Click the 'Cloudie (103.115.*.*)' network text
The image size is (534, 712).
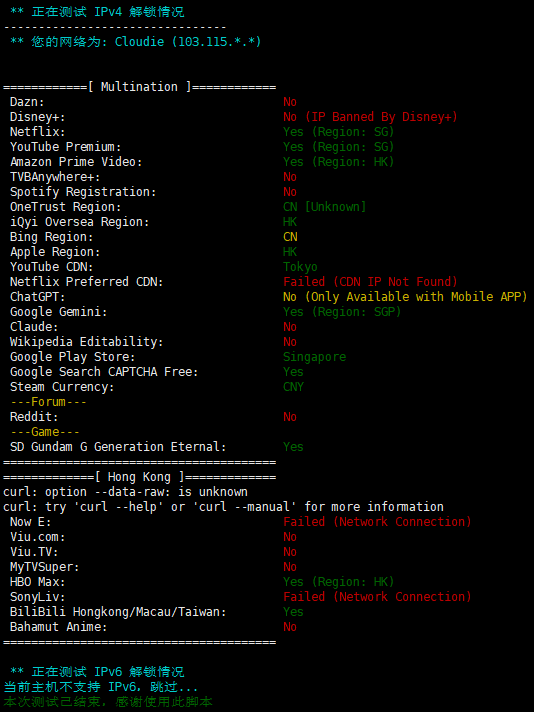tap(188, 42)
